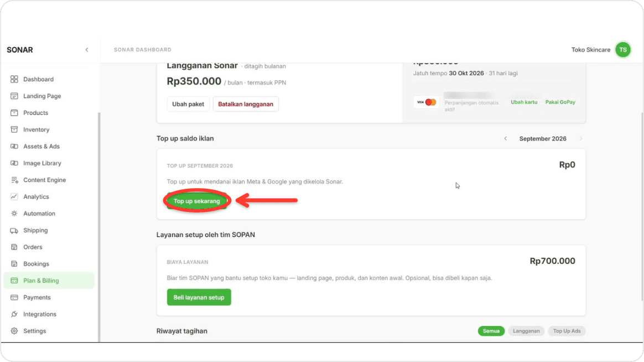Click the SONAR DASHBOARD breadcrumb text
Image resolution: width=644 pixels, height=362 pixels.
[143, 50]
